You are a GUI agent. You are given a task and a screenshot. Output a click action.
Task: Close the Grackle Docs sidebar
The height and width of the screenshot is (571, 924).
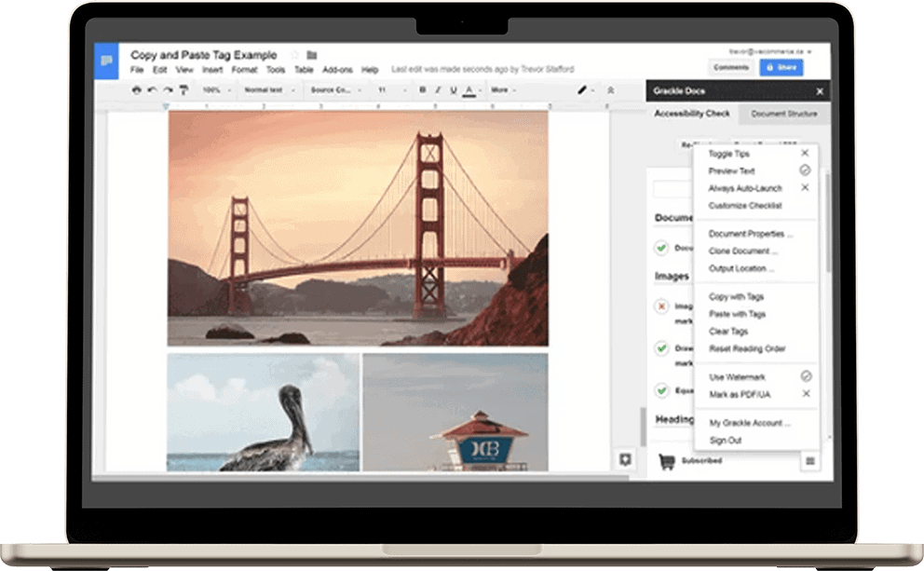820,91
